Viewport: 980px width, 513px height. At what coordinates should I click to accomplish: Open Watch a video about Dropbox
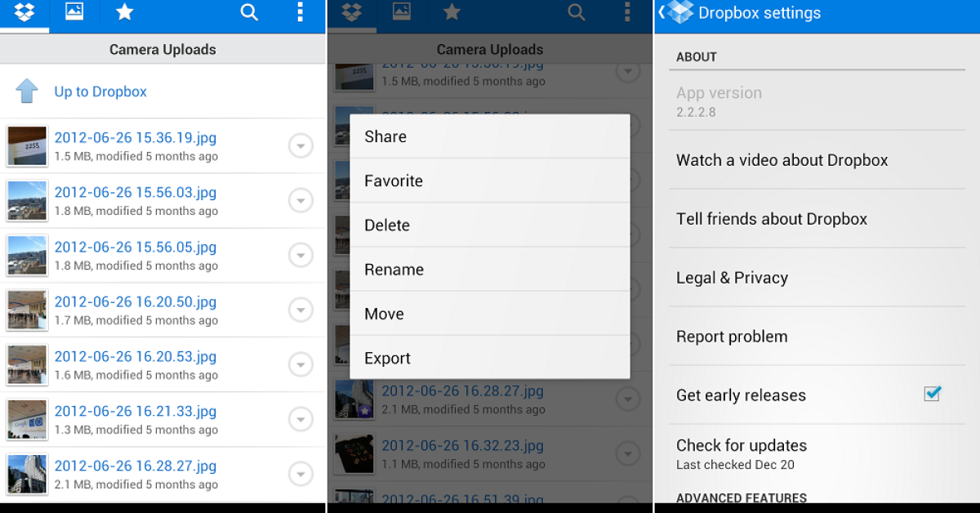(x=782, y=160)
